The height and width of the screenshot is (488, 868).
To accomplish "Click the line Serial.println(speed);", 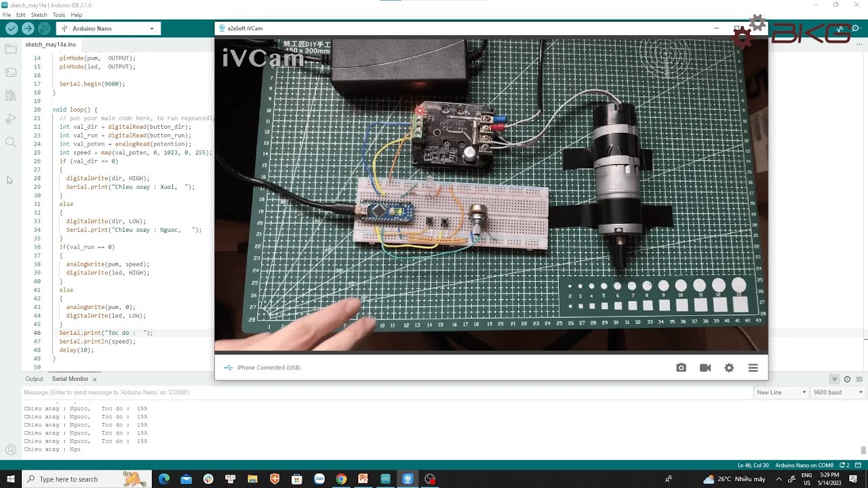I will tap(98, 342).
